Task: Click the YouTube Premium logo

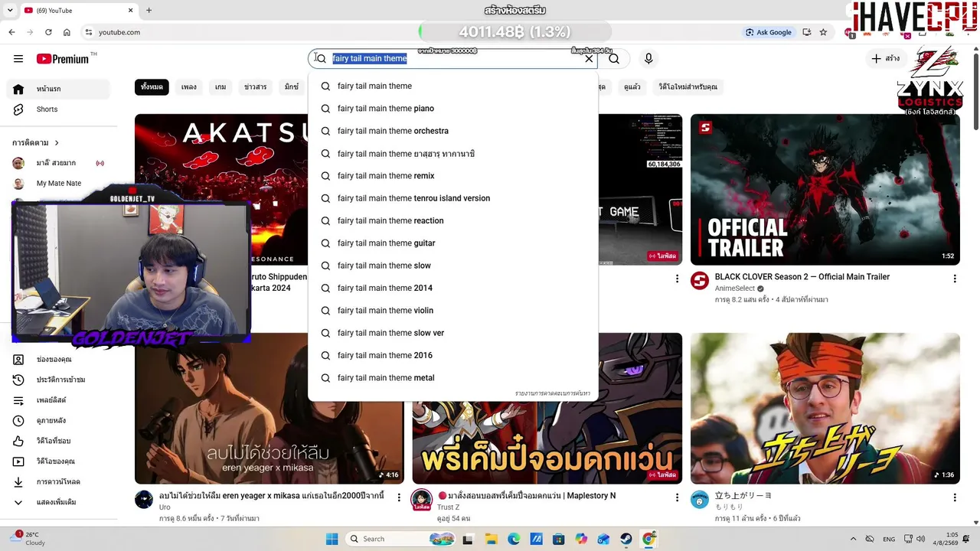Action: click(63, 59)
